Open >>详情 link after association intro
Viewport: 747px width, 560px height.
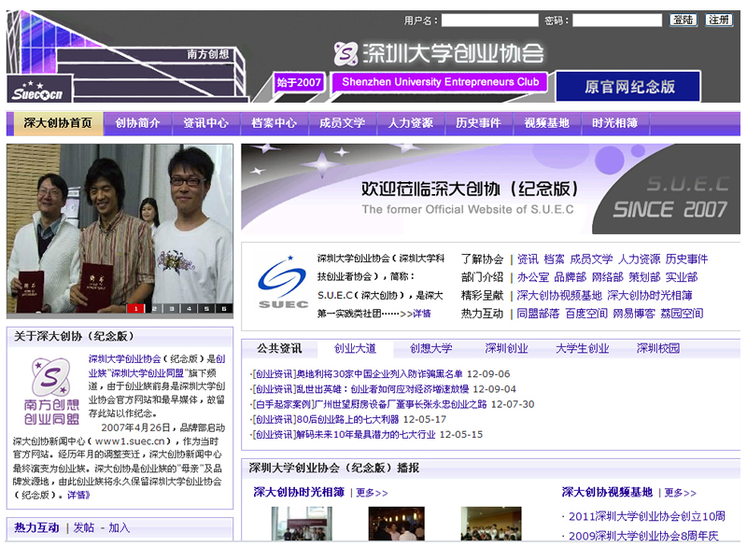416,314
